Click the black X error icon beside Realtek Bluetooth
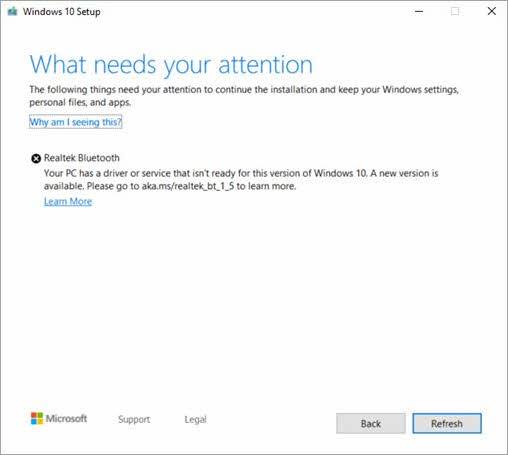This screenshot has height=455, width=508. point(36,158)
